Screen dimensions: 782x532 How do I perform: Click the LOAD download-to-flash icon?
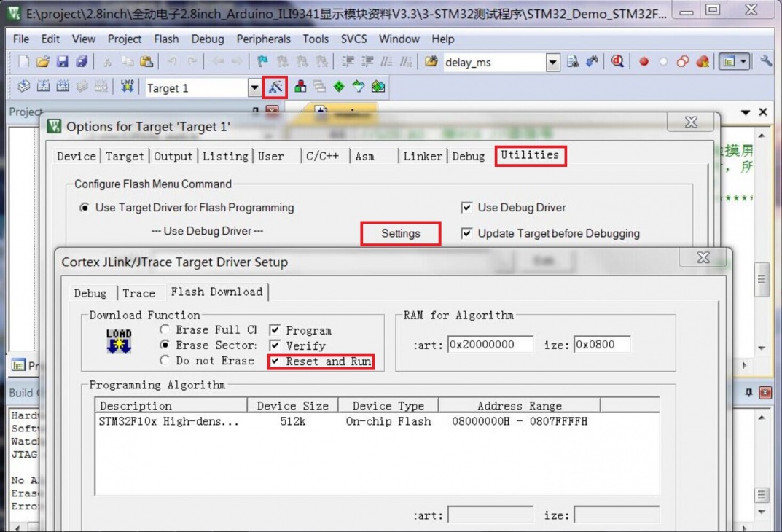128,87
